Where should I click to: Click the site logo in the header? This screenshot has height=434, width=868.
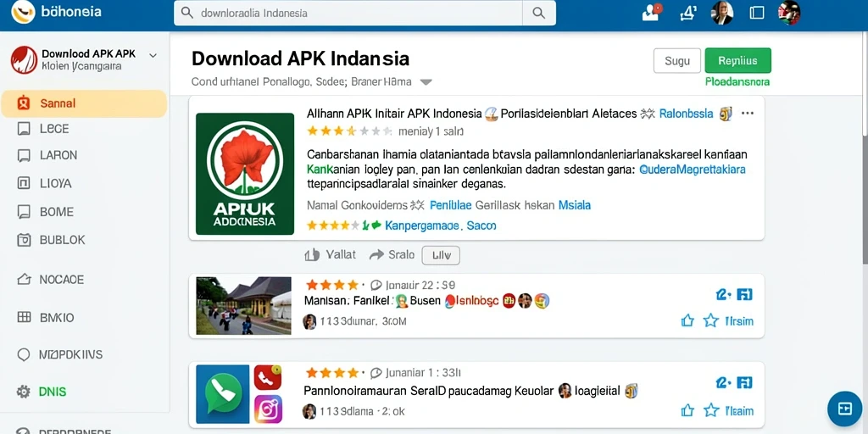point(23,12)
